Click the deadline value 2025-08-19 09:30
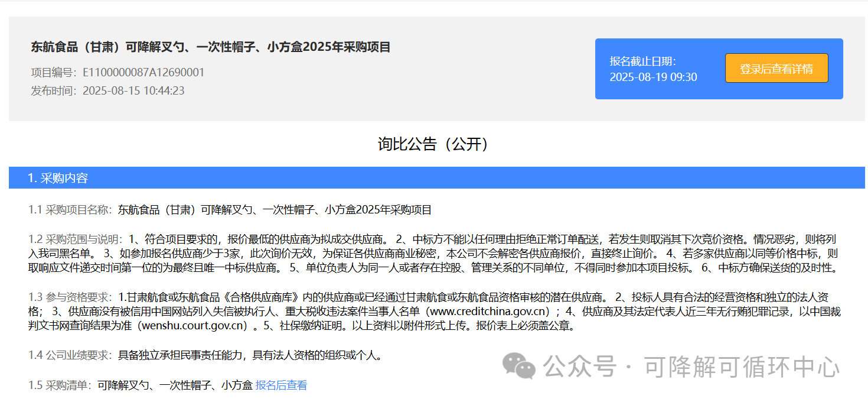The image size is (868, 402). click(x=653, y=77)
